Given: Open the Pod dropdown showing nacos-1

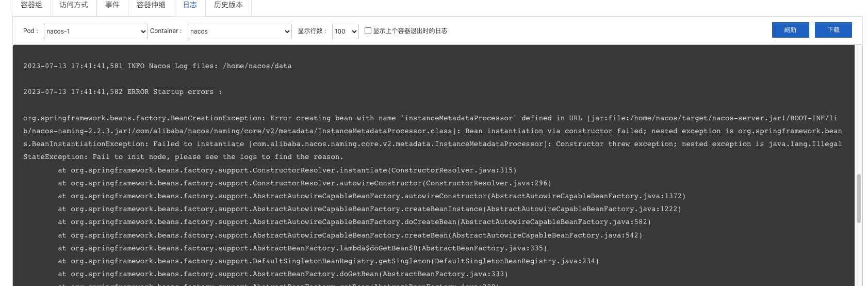Looking at the screenshot, I should (96, 31).
